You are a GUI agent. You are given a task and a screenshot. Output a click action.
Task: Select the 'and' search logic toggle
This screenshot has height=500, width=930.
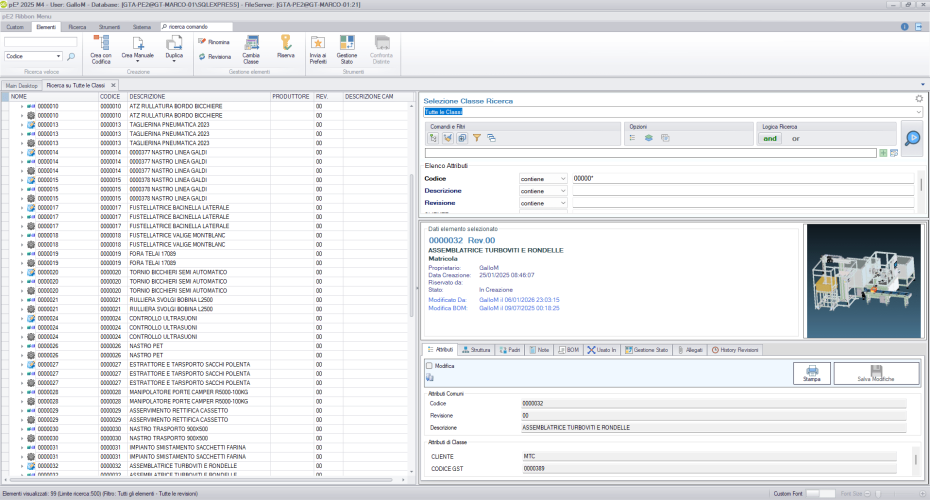[770, 138]
